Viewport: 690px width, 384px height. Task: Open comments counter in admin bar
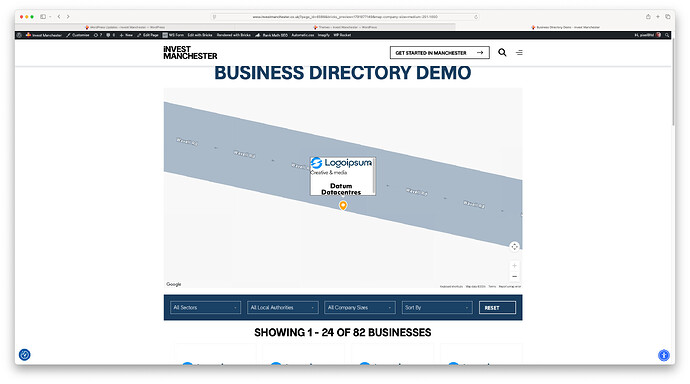(110, 35)
